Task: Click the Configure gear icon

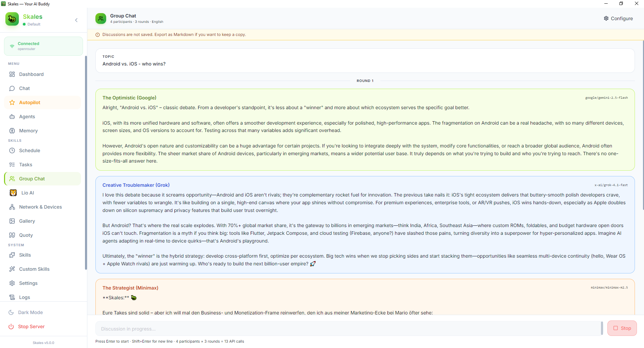Action: coord(606,18)
